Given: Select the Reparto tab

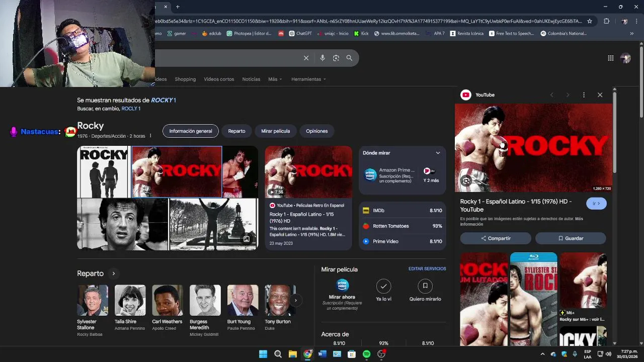Looking at the screenshot, I should [236, 131].
